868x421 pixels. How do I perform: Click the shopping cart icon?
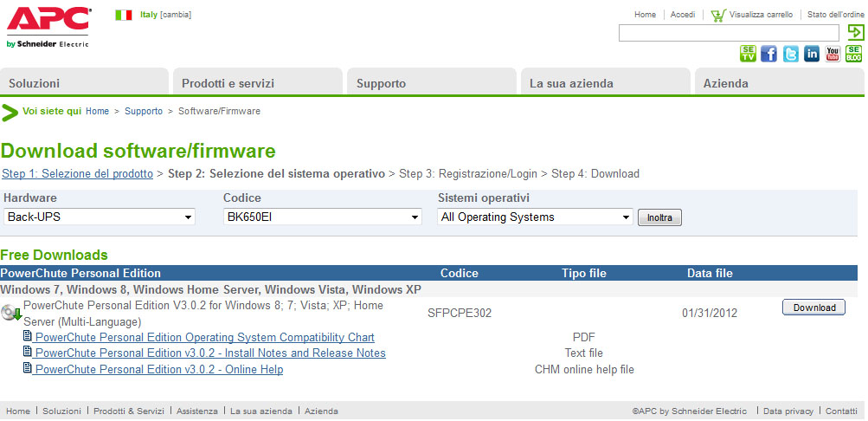717,16
